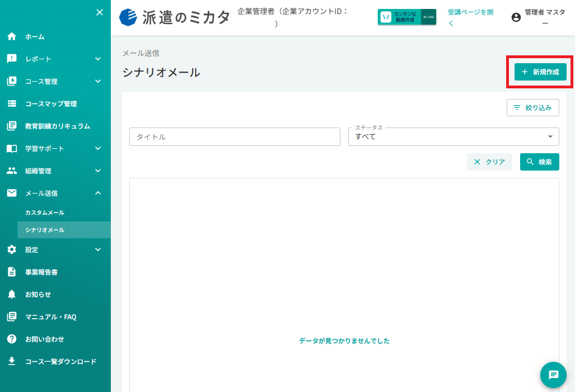Click the メール送信 breadcrumb text
Viewport: 575px width, 392px height.
point(141,53)
